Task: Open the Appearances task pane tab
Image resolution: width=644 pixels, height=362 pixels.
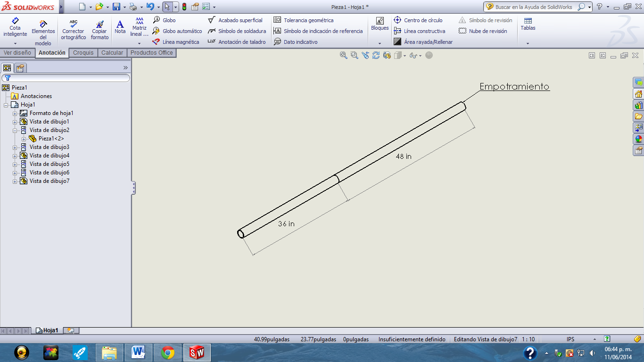Action: tap(638, 139)
